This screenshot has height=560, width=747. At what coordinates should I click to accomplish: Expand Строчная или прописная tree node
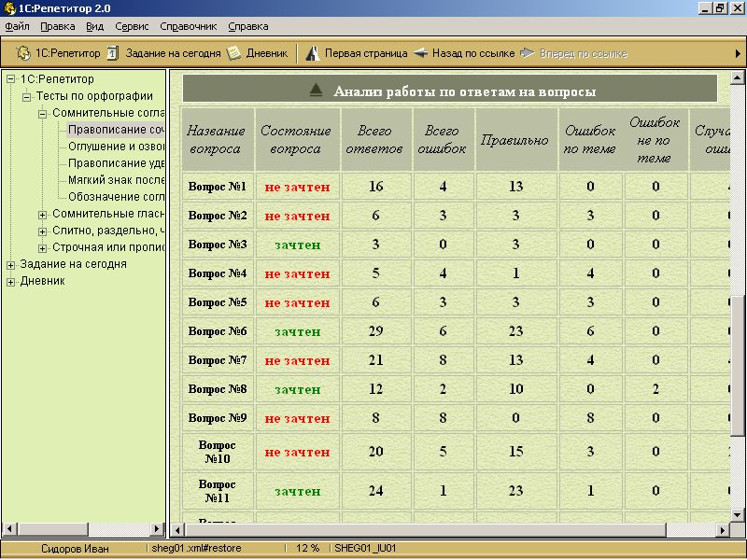pyautogui.click(x=43, y=247)
